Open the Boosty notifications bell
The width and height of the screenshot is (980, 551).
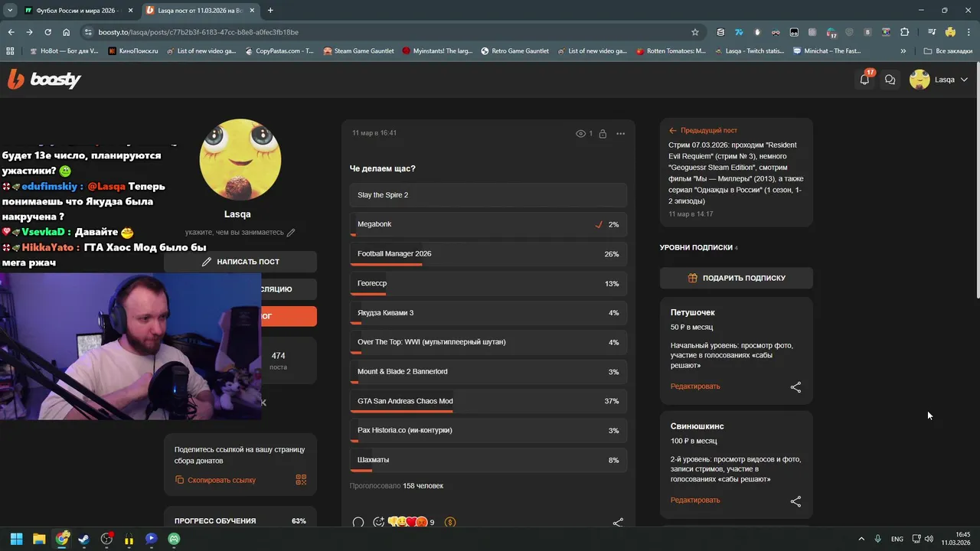click(x=864, y=80)
